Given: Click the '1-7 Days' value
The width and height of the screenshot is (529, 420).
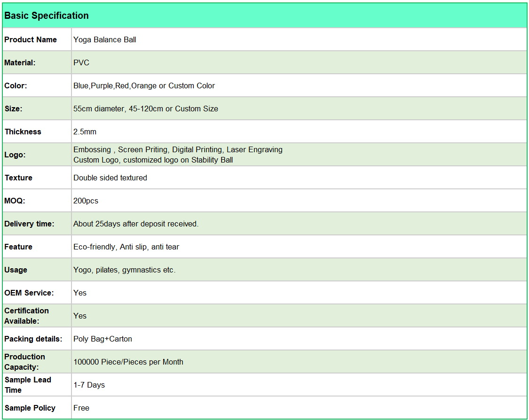Looking at the screenshot, I should click(x=89, y=385).
